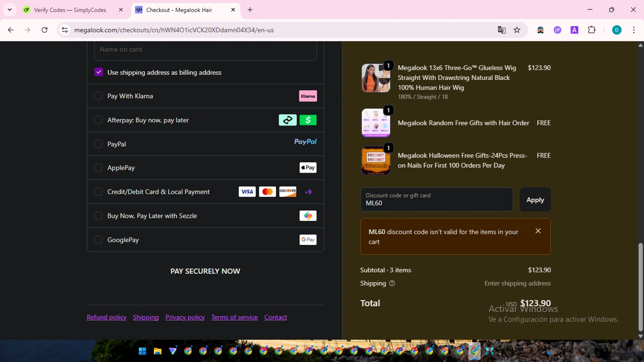Dismiss the ML60 invalid code message
644x362 pixels.
(538, 231)
